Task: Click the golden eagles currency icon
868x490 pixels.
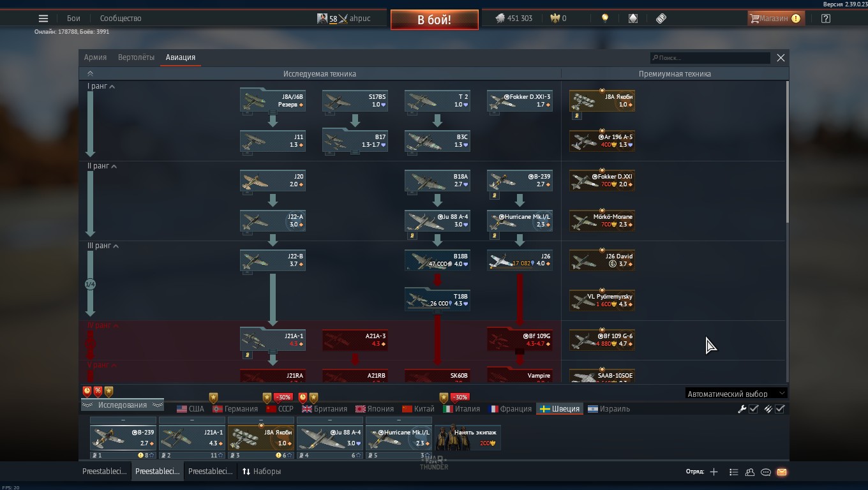Action: [x=555, y=19]
